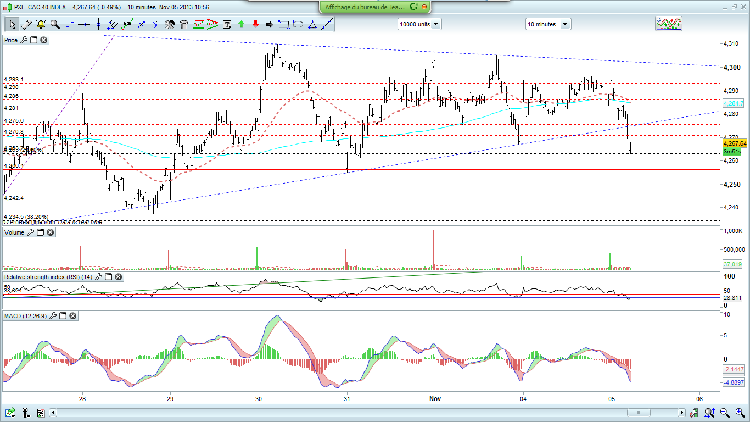Maximize the Volume panel
The height and width of the screenshot is (422, 750).
point(40,233)
